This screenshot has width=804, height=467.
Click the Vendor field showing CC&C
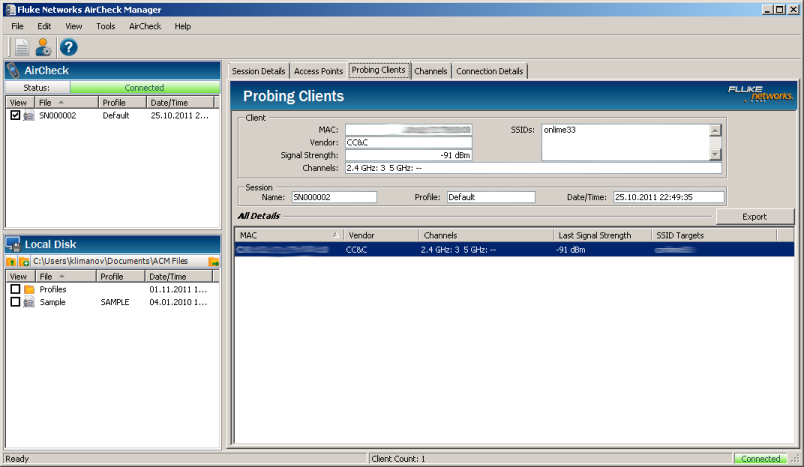pyautogui.click(x=409, y=143)
